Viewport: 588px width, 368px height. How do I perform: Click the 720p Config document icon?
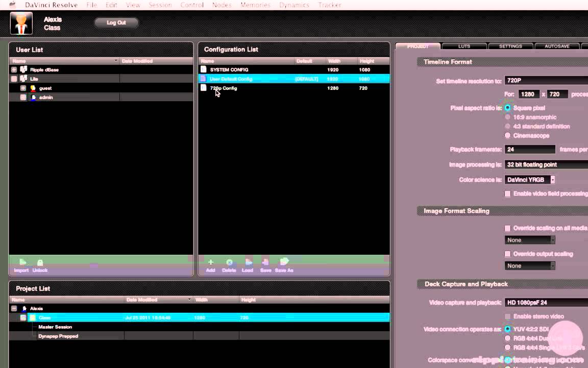(203, 88)
